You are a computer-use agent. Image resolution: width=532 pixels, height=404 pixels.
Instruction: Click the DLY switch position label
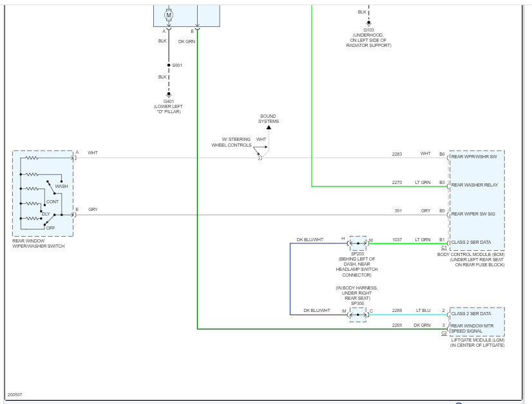point(46,214)
